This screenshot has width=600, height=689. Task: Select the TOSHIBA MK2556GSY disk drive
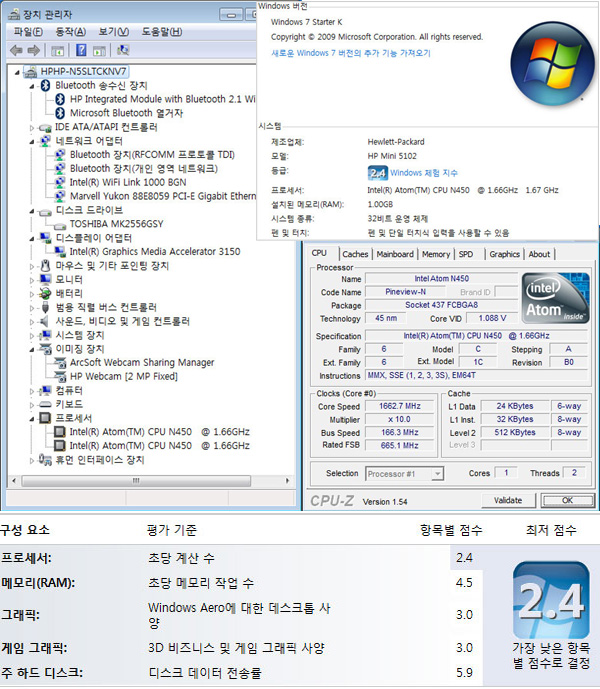point(116,224)
